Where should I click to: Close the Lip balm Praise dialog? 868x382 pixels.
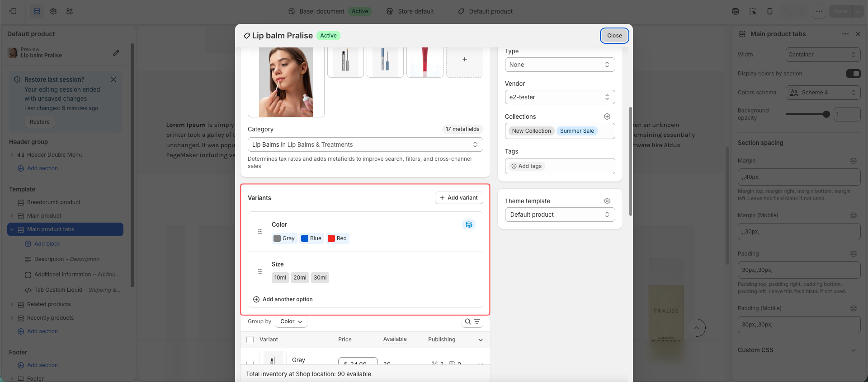point(614,36)
